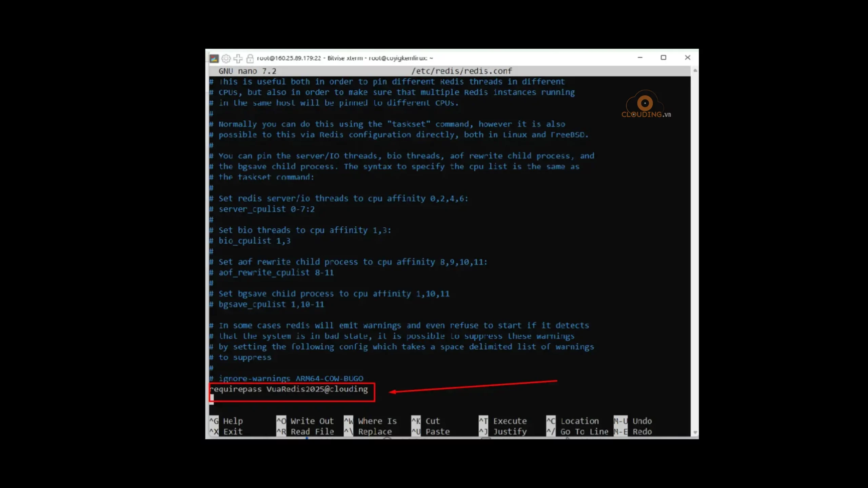Click scrollbar down arrow in terminal
Viewport: 868px width, 488px height.
[x=695, y=432]
